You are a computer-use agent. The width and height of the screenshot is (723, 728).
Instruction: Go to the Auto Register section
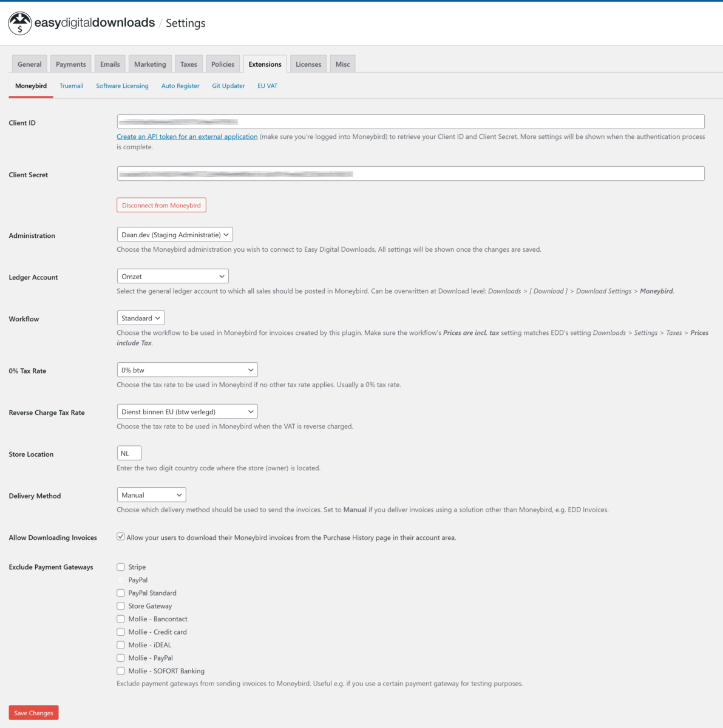click(x=180, y=86)
